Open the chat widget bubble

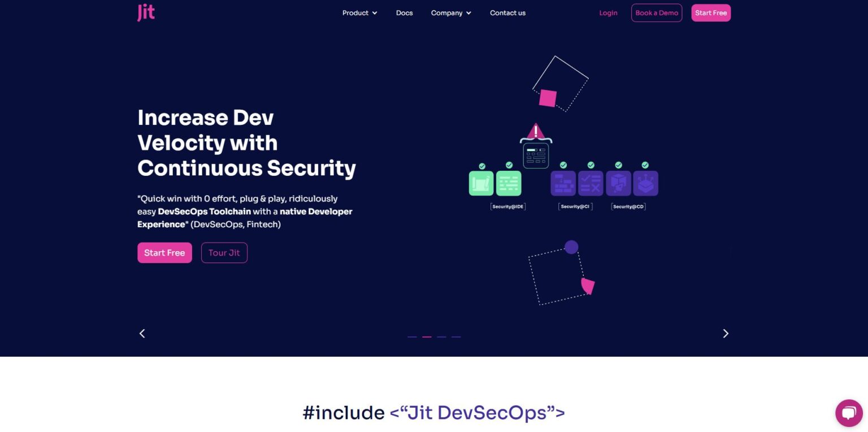coord(849,413)
